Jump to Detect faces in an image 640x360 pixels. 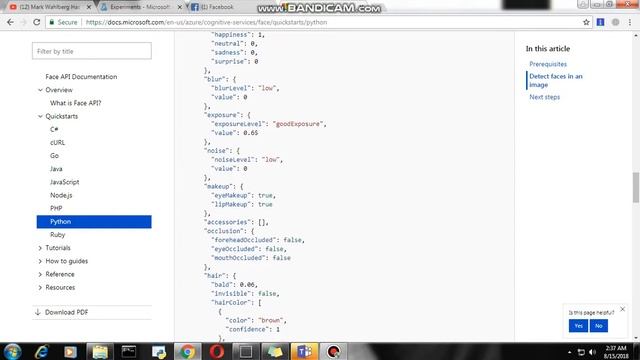[556, 80]
